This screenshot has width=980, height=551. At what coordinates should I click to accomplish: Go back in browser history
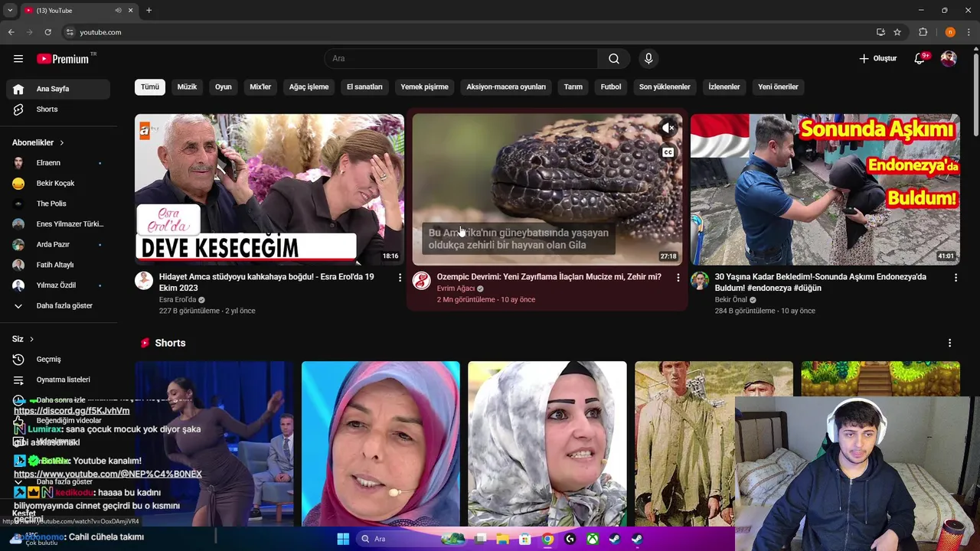(x=11, y=32)
